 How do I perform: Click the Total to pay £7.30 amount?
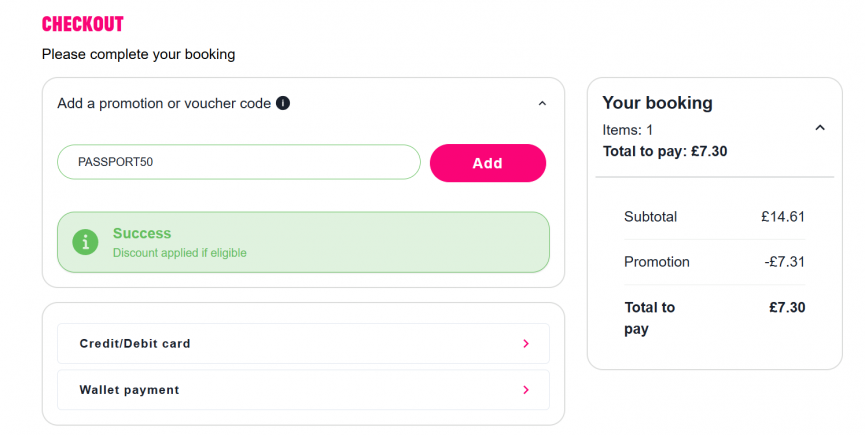787,308
